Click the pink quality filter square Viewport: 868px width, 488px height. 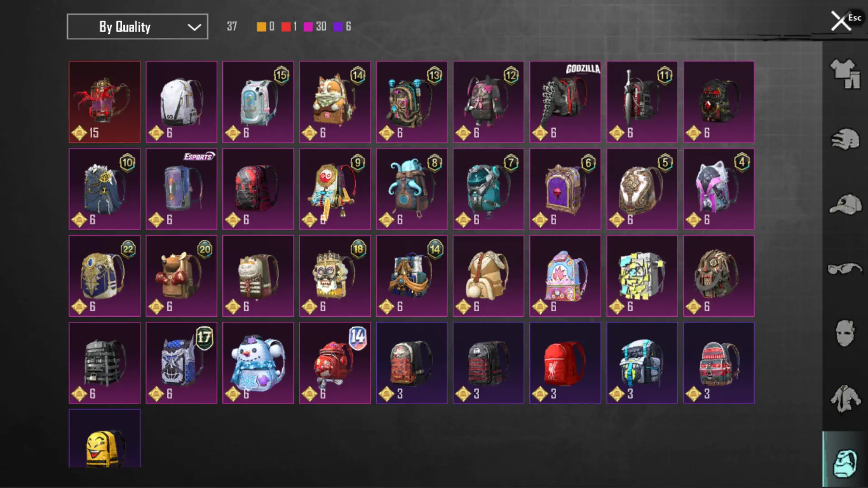click(308, 27)
